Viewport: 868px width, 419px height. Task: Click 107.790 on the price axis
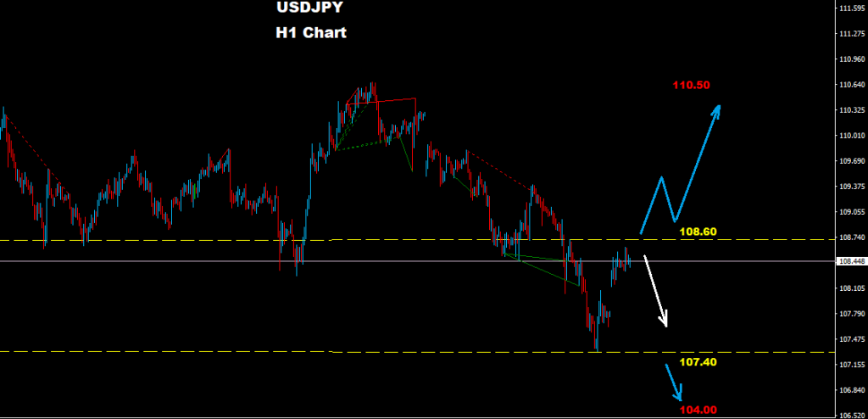click(x=853, y=314)
